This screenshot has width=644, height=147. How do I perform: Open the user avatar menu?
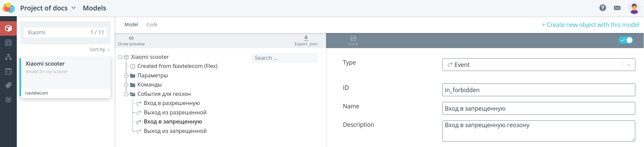coord(634,8)
